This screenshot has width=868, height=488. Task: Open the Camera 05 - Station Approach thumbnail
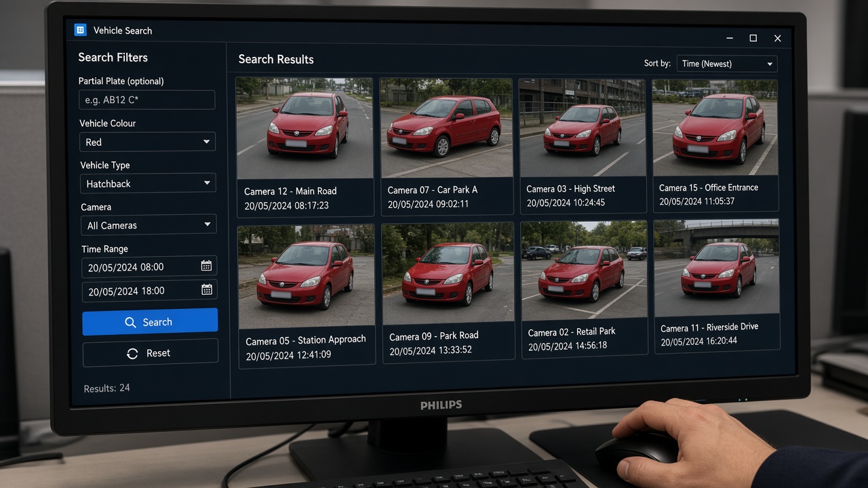tap(307, 277)
